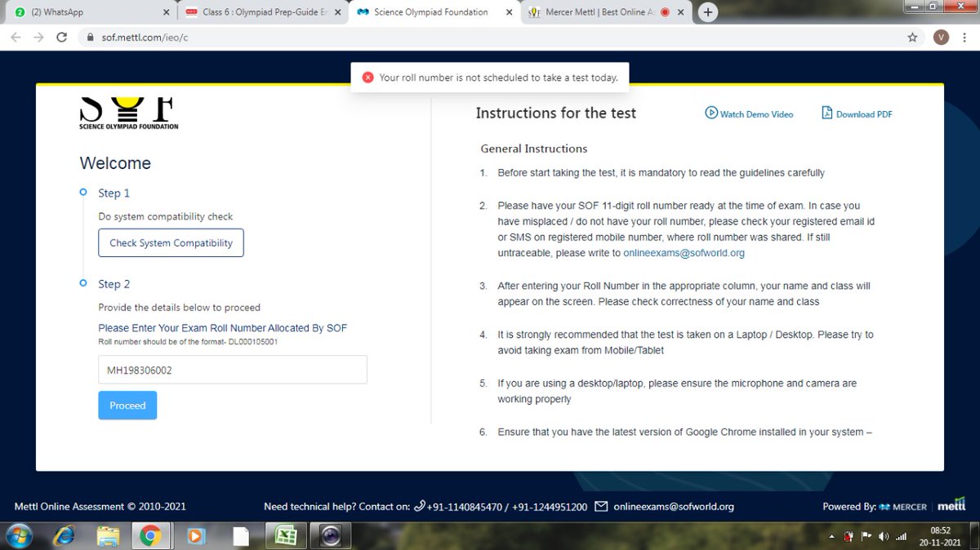Click the Proceed button
The image size is (980, 550).
pos(127,406)
